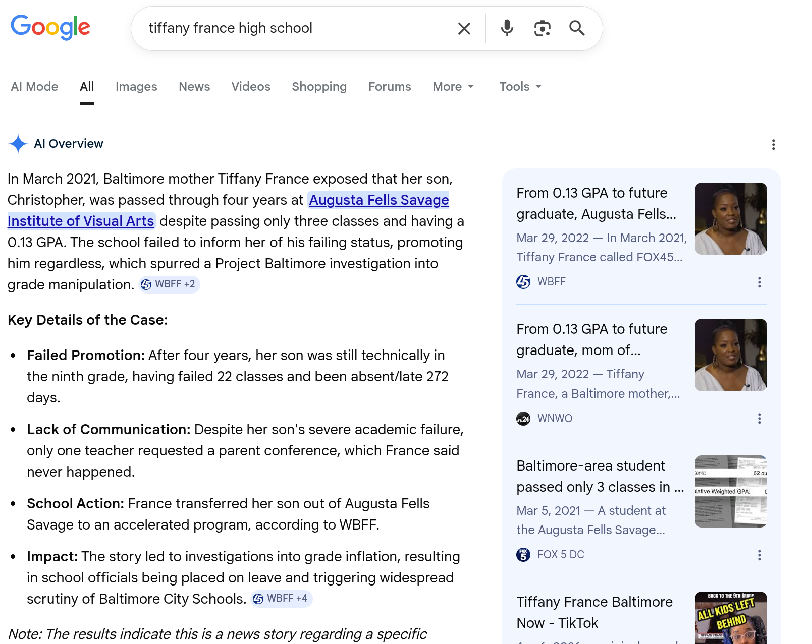Click the 'AI Overview' label text

[x=69, y=144]
